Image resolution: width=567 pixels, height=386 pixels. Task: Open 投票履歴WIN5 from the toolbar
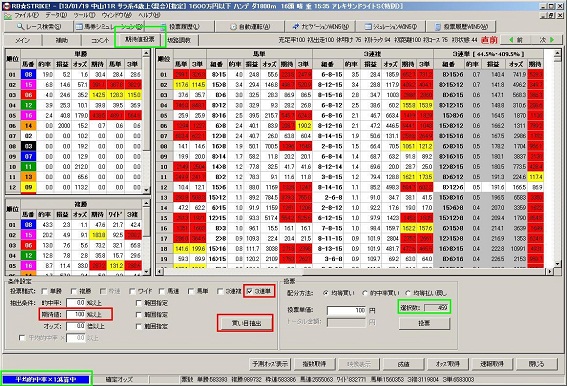[x=461, y=27]
